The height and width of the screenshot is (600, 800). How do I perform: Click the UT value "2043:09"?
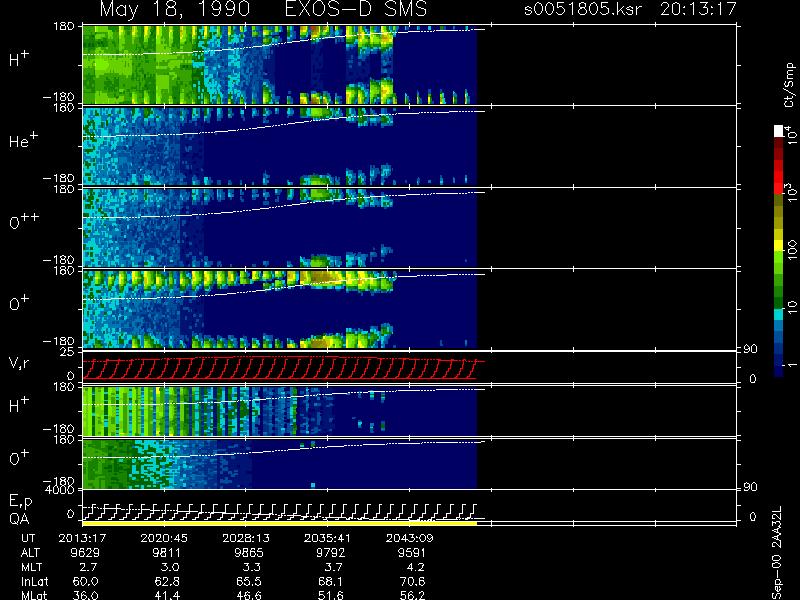point(409,538)
